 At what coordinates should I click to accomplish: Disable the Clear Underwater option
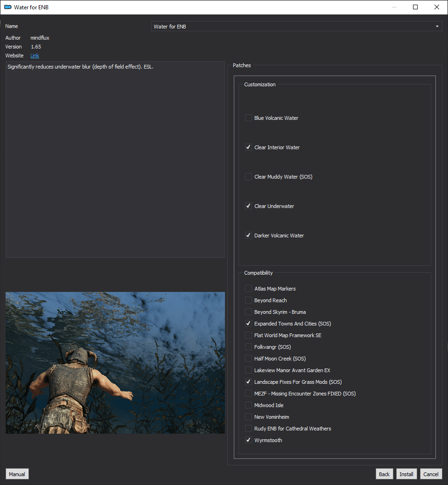(248, 206)
